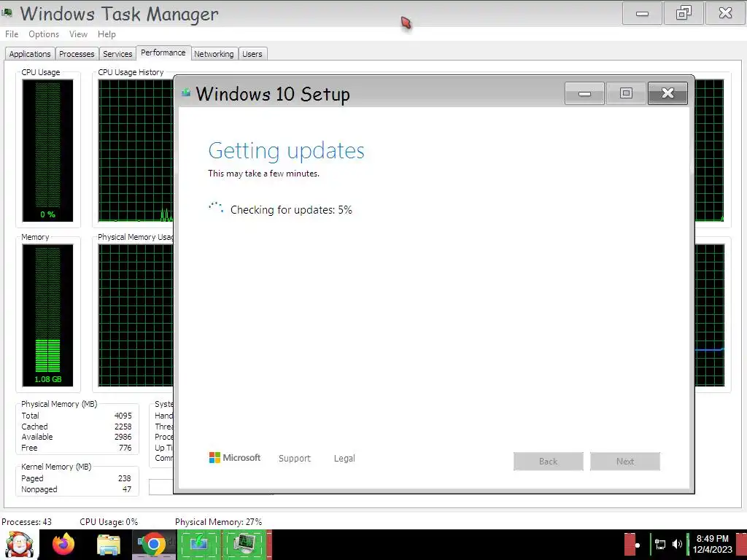Viewport: 747px width, 560px height.
Task: Open Firefox from the taskbar
Action: [63, 544]
